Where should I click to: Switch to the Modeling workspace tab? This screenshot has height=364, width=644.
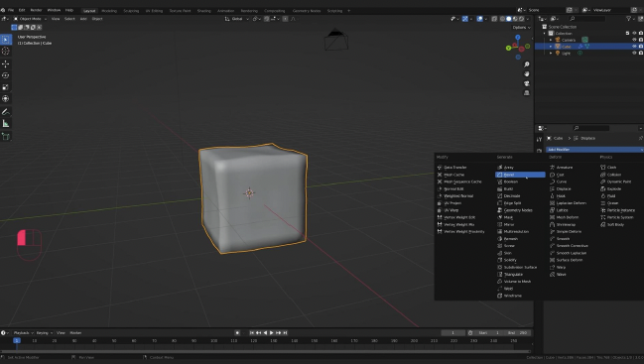[109, 11]
